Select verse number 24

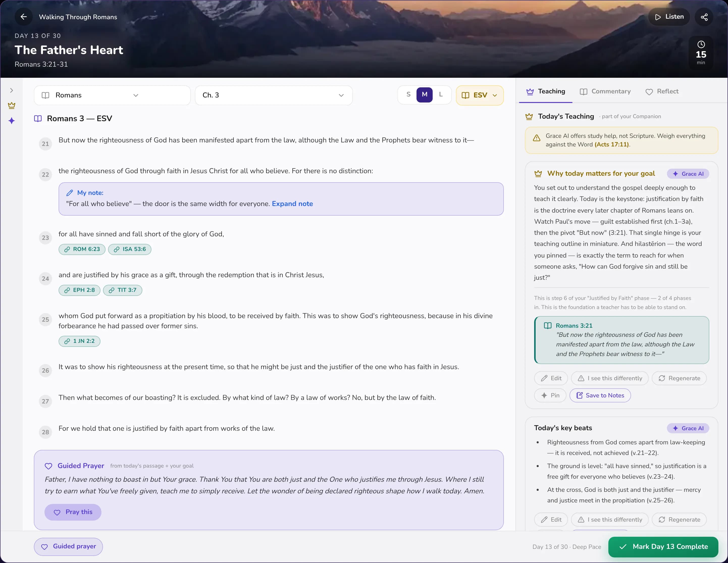tap(45, 279)
